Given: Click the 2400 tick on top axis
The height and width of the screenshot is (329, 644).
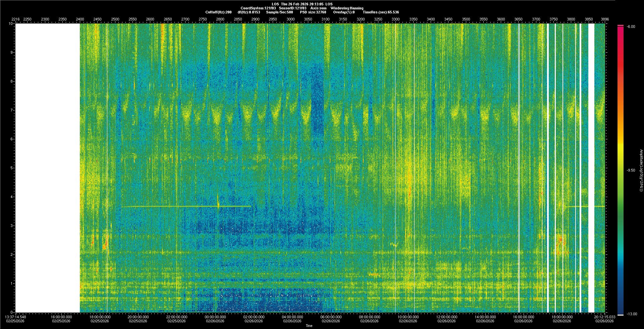Looking at the screenshot, I should coord(80,19).
